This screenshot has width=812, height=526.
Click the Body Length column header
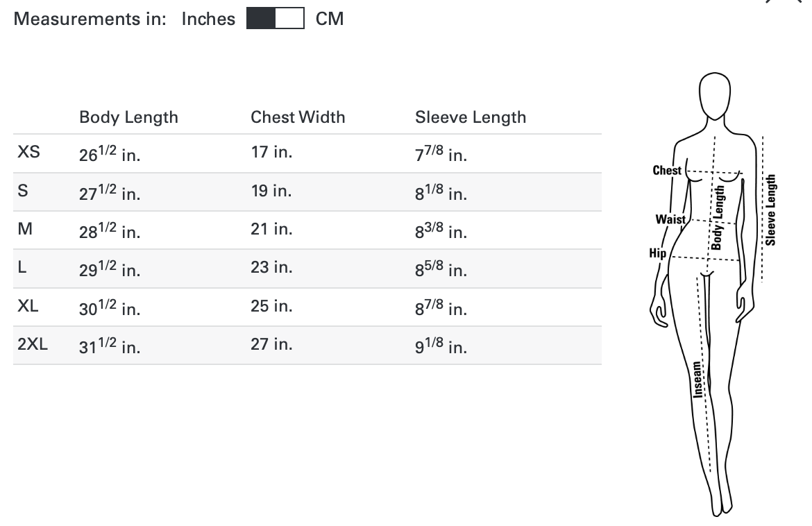pyautogui.click(x=128, y=117)
